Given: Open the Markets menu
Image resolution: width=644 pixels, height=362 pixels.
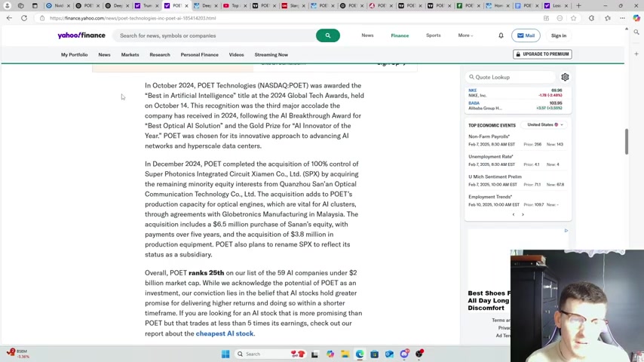Looking at the screenshot, I should 130,54.
